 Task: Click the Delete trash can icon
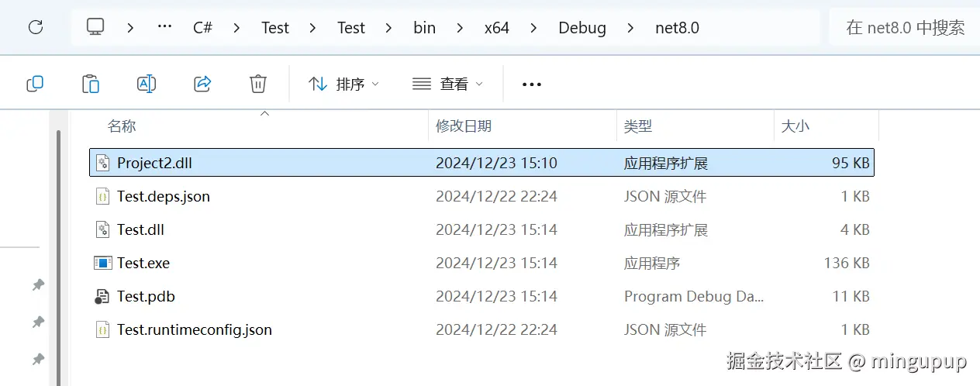pyautogui.click(x=258, y=84)
